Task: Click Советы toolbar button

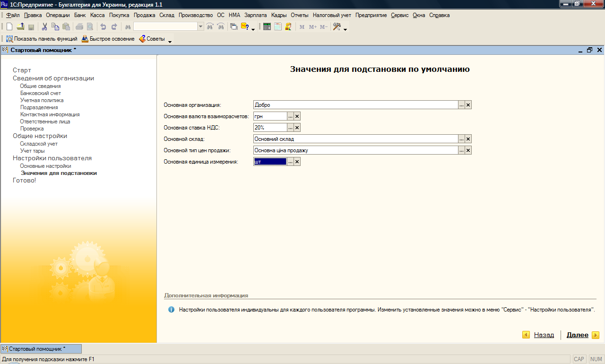Action: click(152, 39)
